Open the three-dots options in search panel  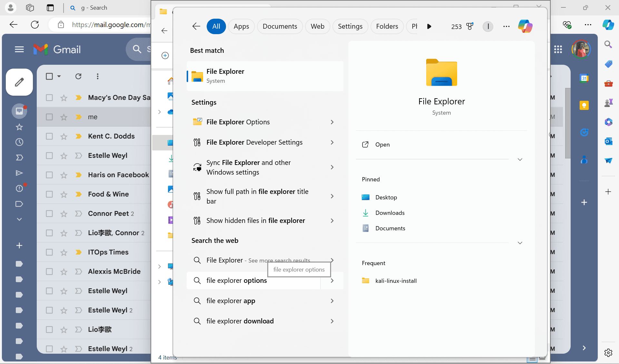click(506, 26)
